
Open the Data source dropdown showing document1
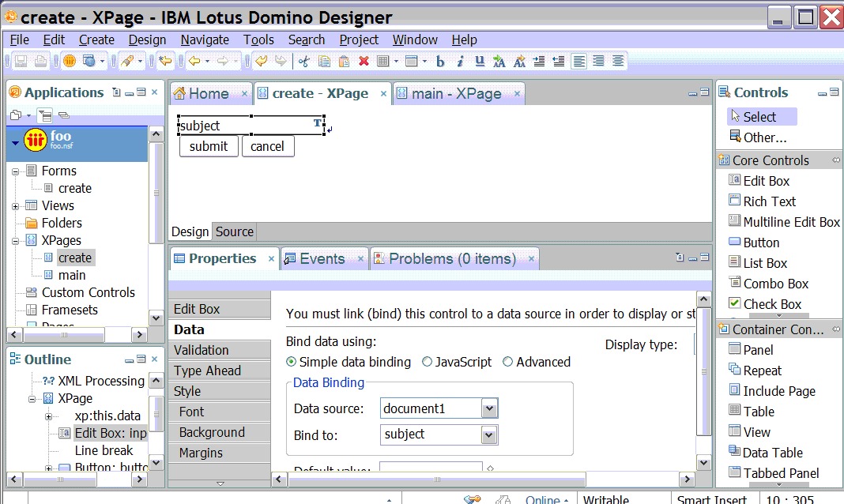491,408
